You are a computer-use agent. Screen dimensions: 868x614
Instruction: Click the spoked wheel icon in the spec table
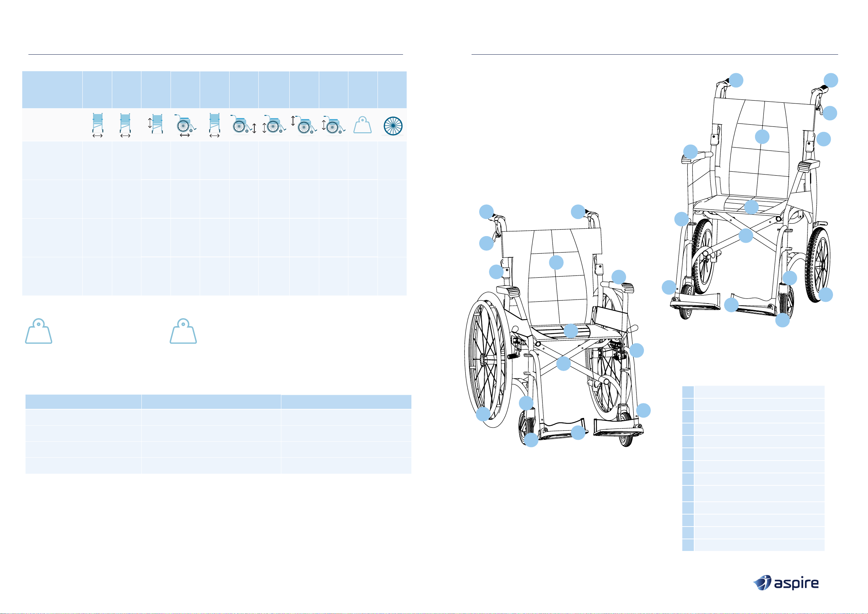(x=393, y=126)
